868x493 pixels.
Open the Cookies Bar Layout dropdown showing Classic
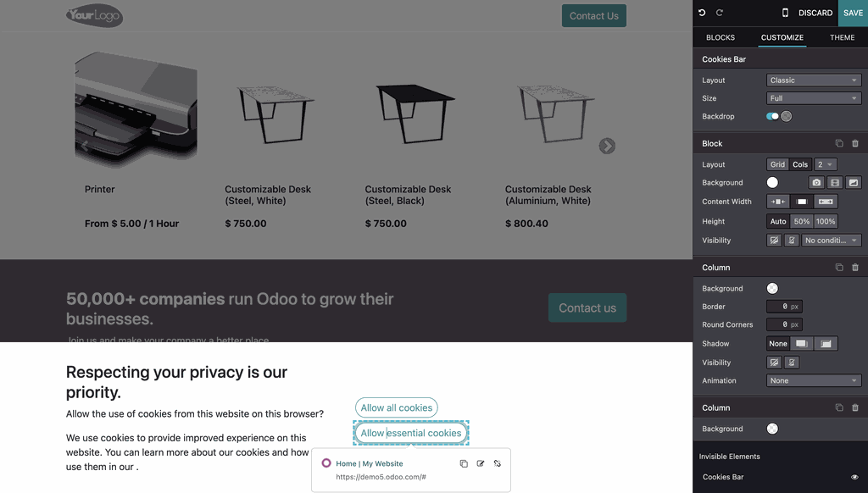[x=813, y=80]
